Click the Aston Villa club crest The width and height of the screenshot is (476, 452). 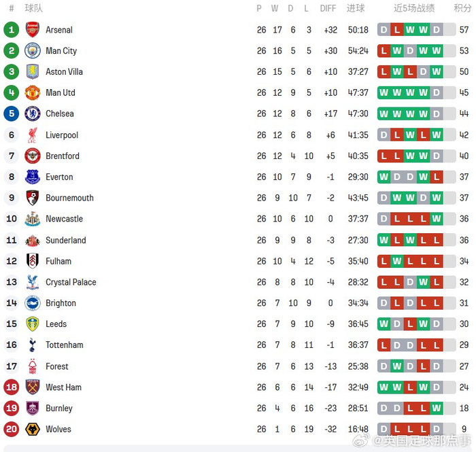point(32,72)
